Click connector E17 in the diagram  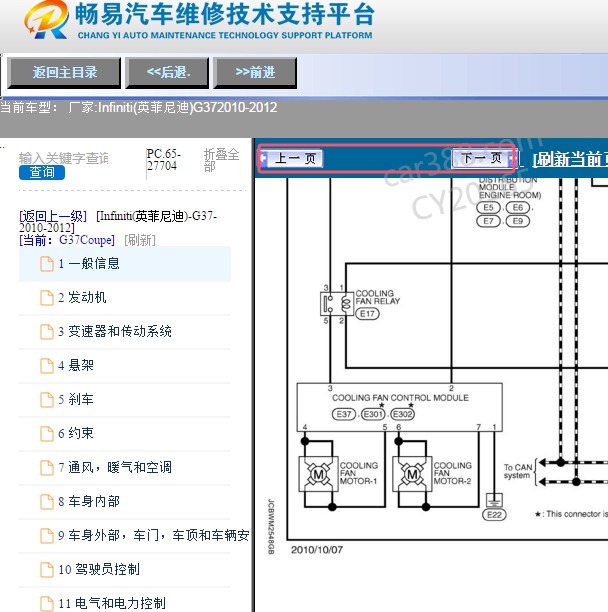point(367,314)
